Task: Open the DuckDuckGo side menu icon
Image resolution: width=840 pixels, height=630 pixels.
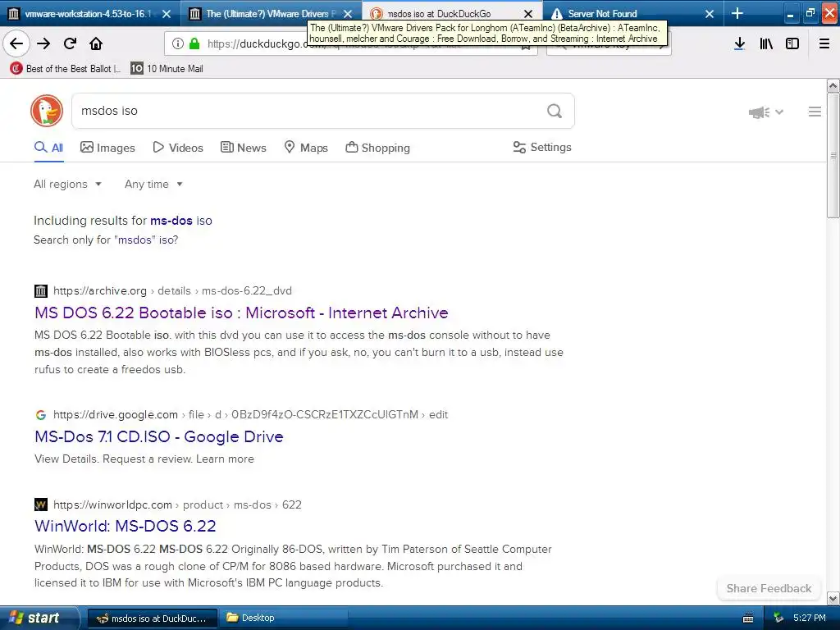Action: tap(815, 112)
